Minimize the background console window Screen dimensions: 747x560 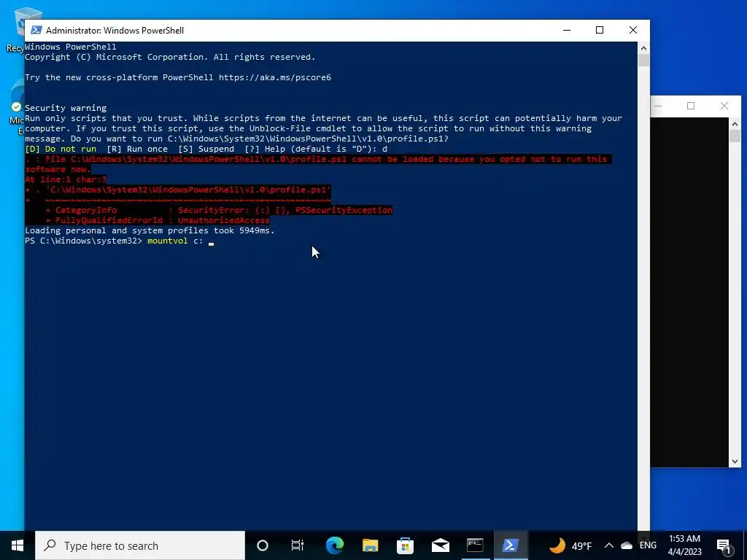point(658,106)
